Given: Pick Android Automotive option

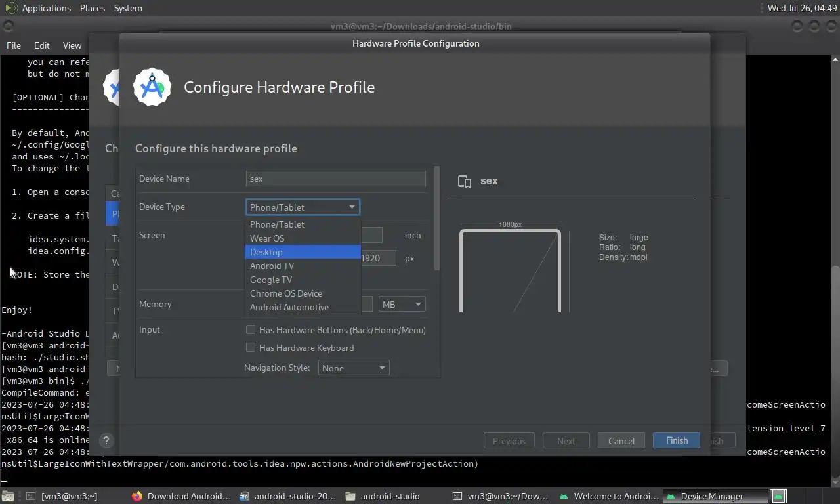Looking at the screenshot, I should (x=303, y=307).
